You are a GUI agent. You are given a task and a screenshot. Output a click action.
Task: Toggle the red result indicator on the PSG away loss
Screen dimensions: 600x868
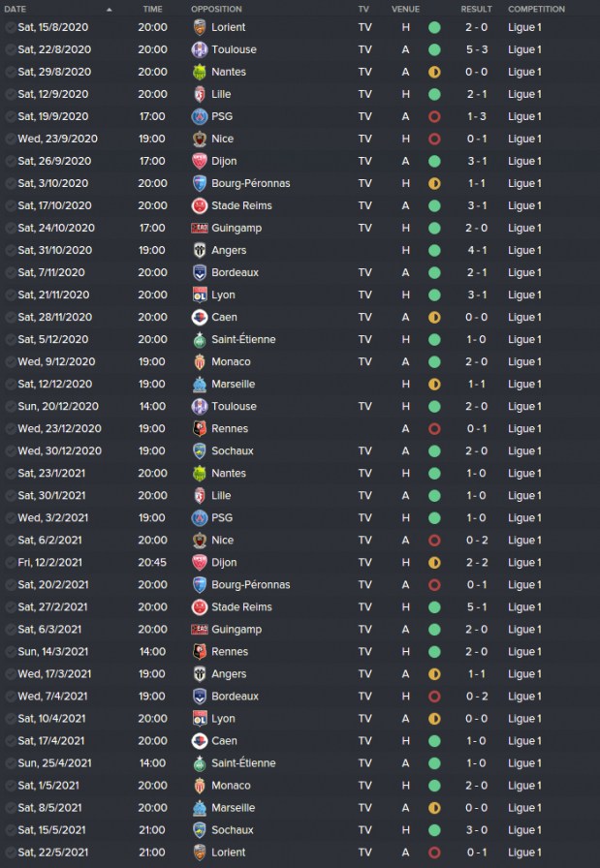(x=435, y=116)
